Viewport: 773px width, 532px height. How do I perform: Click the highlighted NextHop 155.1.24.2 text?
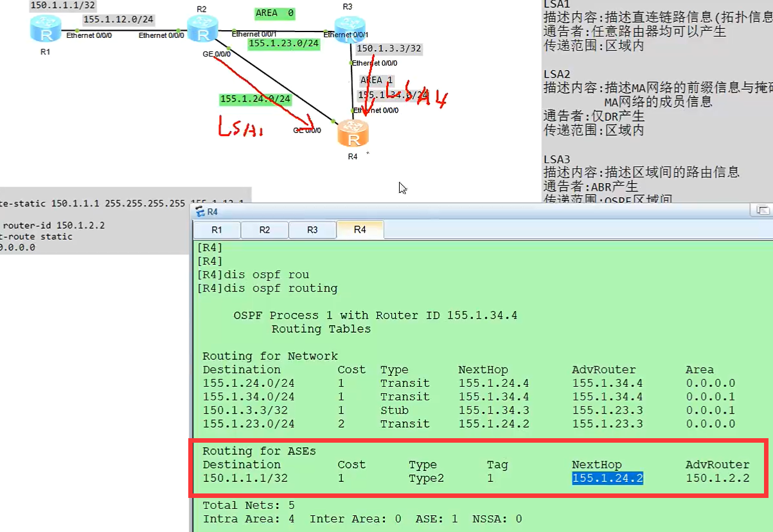pyautogui.click(x=607, y=478)
